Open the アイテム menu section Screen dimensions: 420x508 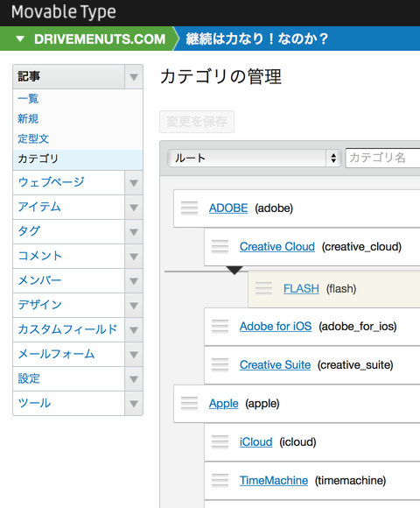click(68, 208)
